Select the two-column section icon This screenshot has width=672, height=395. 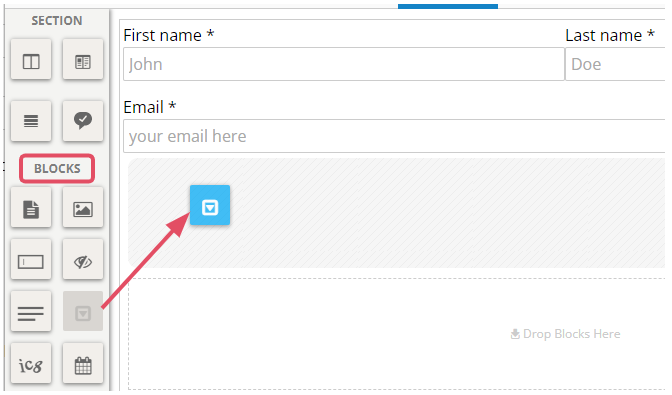coord(31,59)
